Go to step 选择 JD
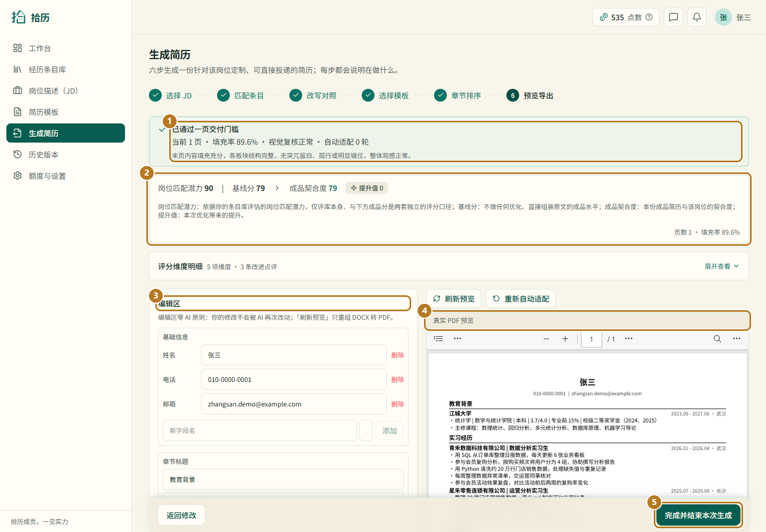The width and height of the screenshot is (766, 532). click(170, 95)
